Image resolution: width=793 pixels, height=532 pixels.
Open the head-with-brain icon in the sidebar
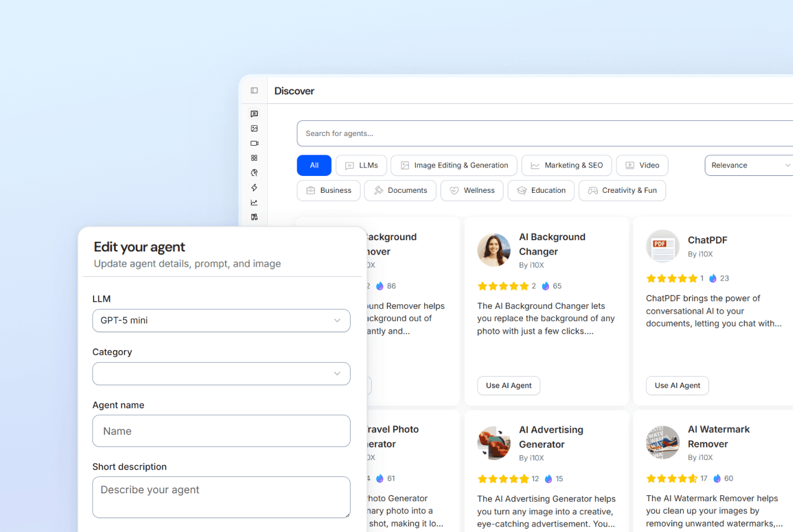[x=254, y=173]
